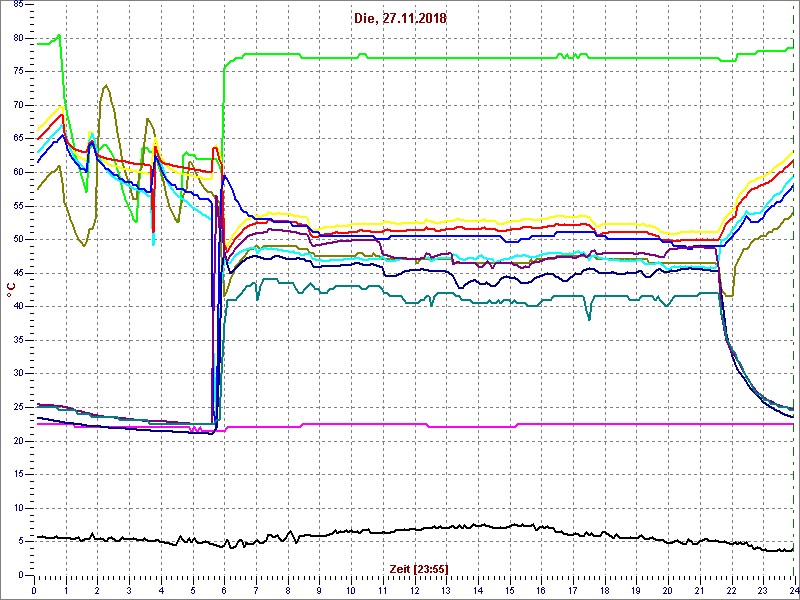The width and height of the screenshot is (800, 600).
Task: Select the 40 value on the temperature axis
Action: point(18,306)
